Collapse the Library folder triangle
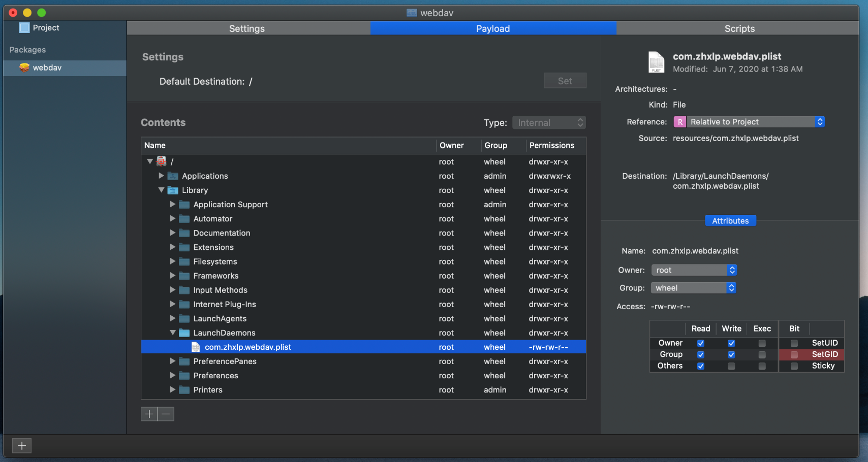The width and height of the screenshot is (868, 462). coord(161,190)
